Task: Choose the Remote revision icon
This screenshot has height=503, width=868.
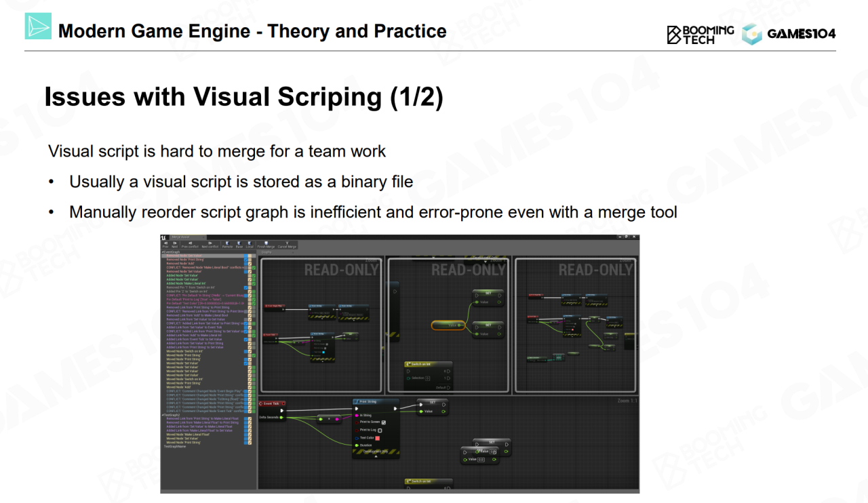Action: (x=227, y=245)
